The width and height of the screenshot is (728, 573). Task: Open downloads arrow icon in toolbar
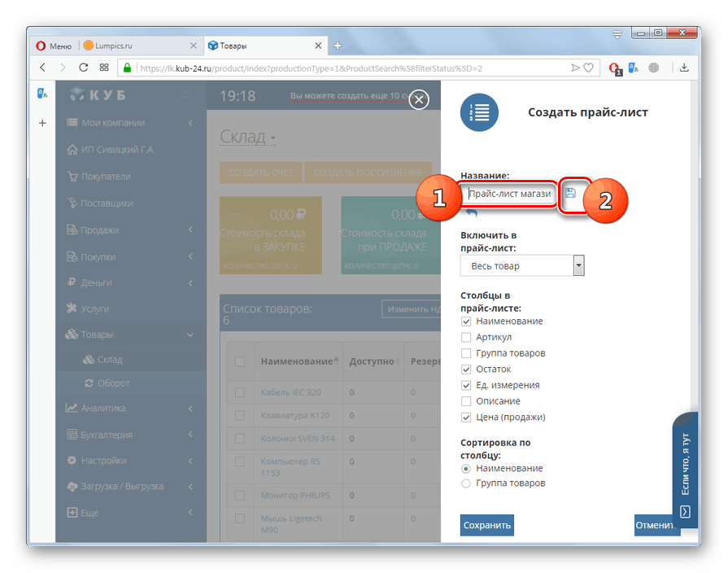pyautogui.click(x=684, y=68)
